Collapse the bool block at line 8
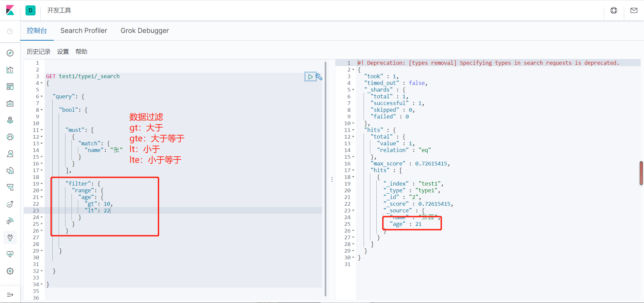This screenshot has width=644, height=303. click(42, 110)
